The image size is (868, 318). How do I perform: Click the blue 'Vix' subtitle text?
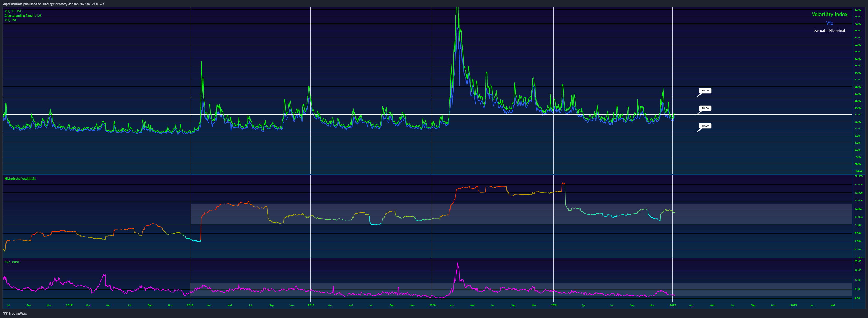[x=830, y=23]
